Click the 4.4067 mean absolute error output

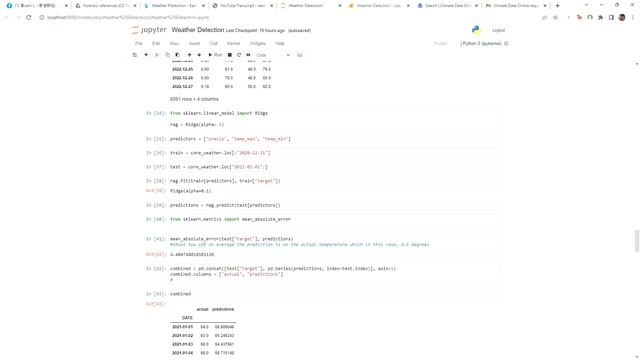point(192,254)
